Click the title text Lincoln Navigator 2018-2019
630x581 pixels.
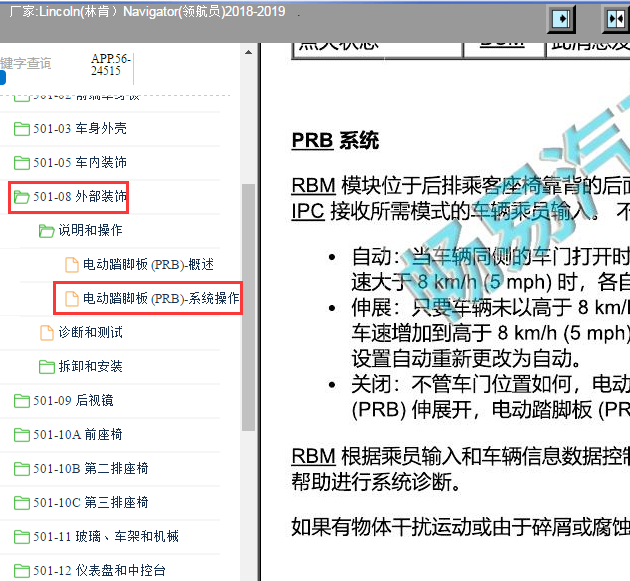click(147, 12)
